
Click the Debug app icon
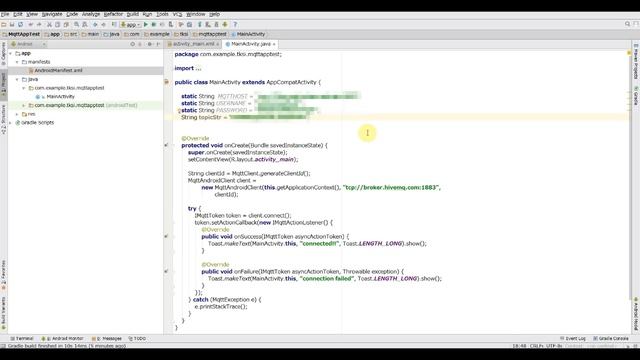click(x=154, y=24)
